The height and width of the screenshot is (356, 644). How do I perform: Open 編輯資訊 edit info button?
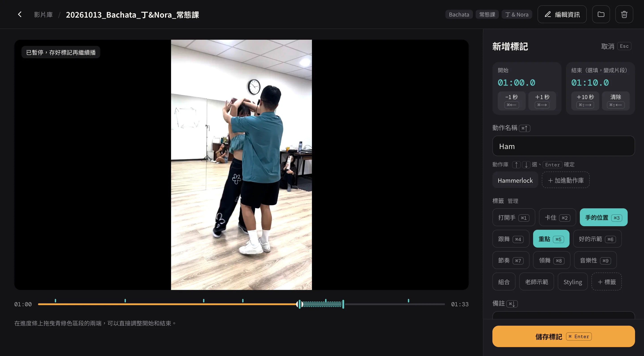point(562,15)
